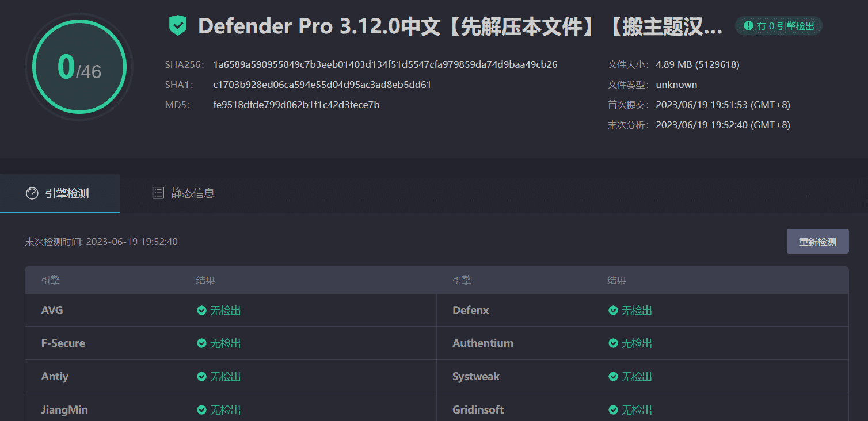Click the left 结果 column header
Viewport: 868px width, 421px height.
point(205,281)
